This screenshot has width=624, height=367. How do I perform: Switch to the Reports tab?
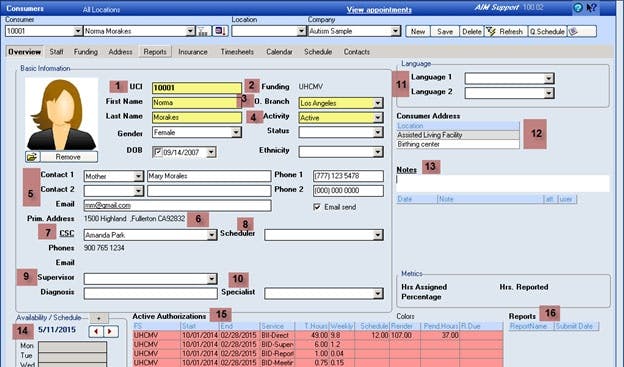click(155, 52)
